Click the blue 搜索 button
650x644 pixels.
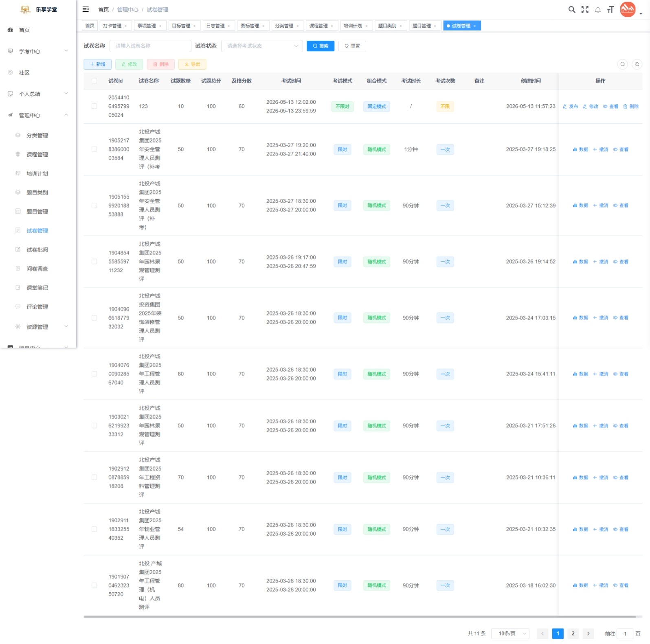coord(321,46)
